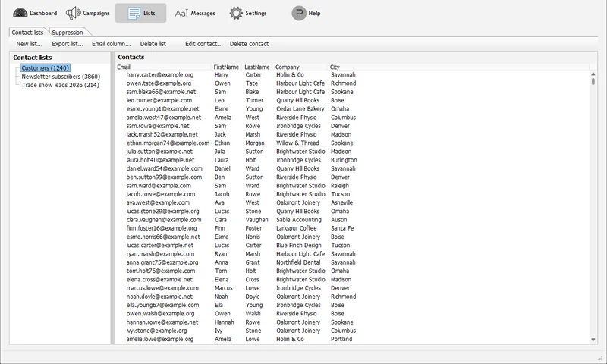Screen dimensions: 607x364
Task: Select Newsletter subscribers (3860) list
Action: 61,77
